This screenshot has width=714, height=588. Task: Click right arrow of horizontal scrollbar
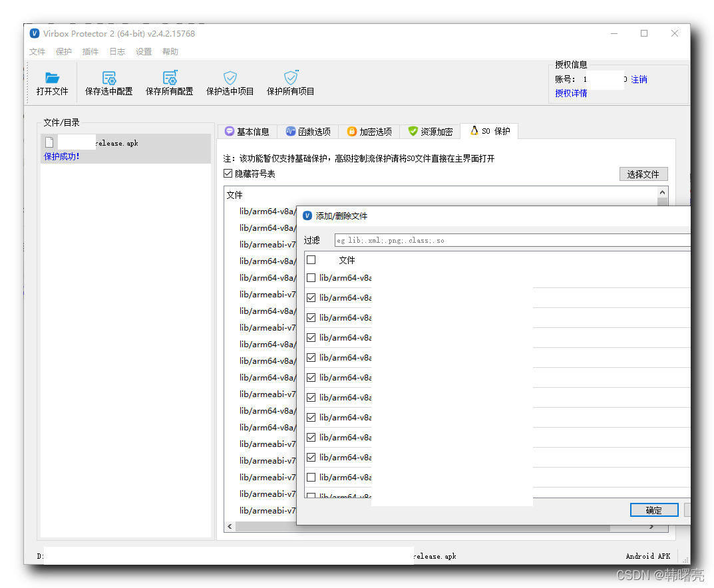tap(651, 527)
